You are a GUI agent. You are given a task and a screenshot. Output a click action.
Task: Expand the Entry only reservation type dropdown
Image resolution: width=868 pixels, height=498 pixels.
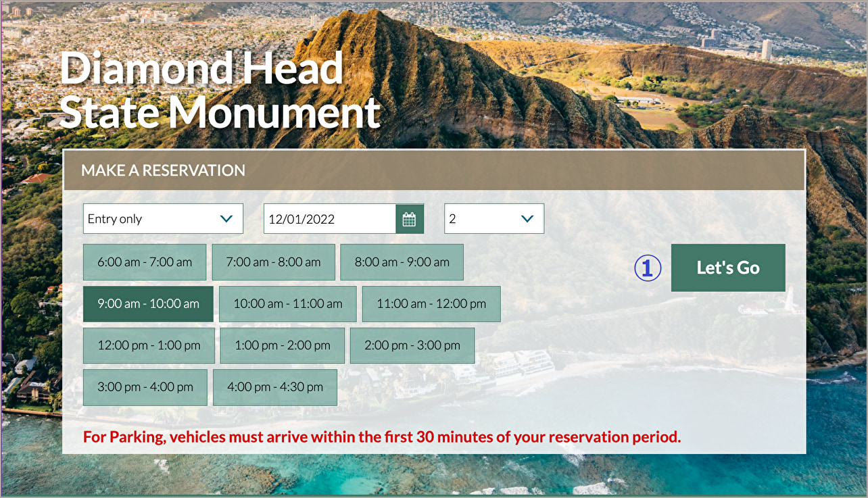tap(163, 219)
